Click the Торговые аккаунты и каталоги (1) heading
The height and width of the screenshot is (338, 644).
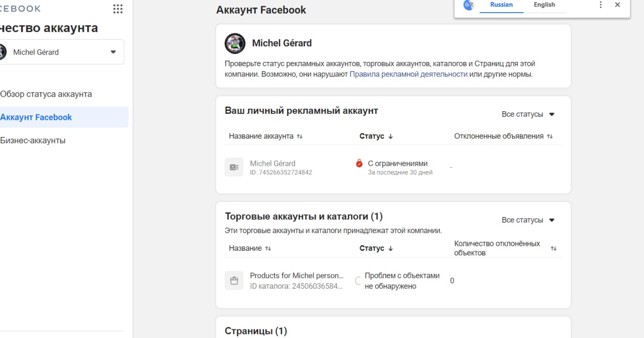(x=304, y=217)
